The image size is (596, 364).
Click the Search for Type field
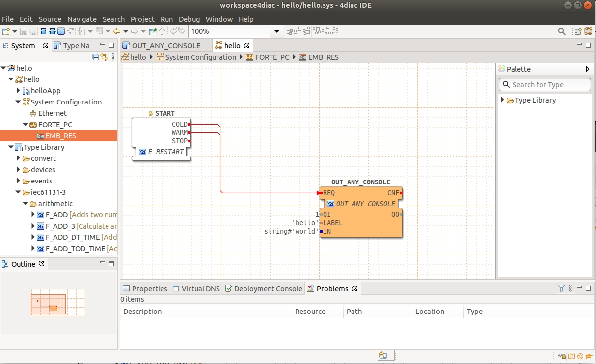[x=545, y=85]
